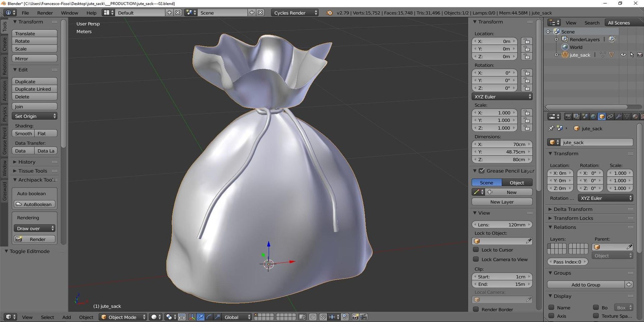Image resolution: width=644 pixels, height=322 pixels.
Task: Click the Lock to Object eyedropper icon
Action: [529, 241]
